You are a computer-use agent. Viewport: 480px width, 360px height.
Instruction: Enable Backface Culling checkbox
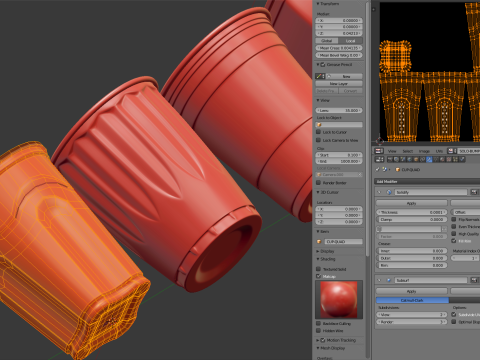318,323
